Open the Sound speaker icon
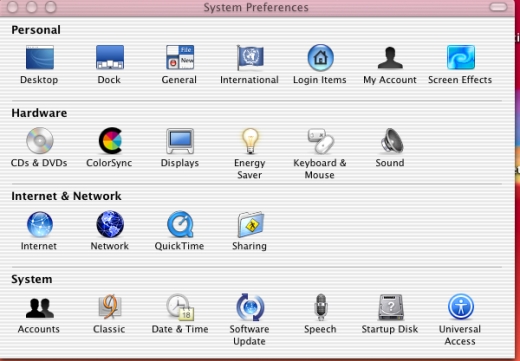Image resolution: width=520 pixels, height=361 pixels. click(392, 141)
